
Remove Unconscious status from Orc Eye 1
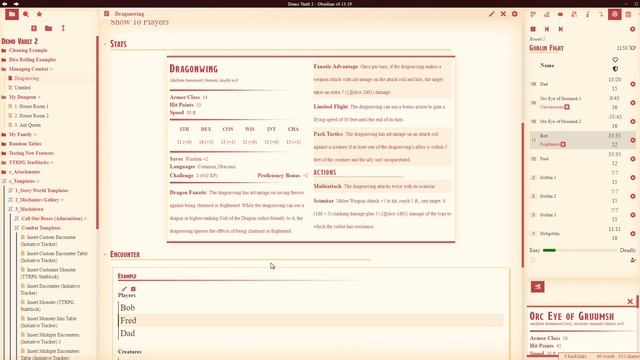click(x=567, y=107)
